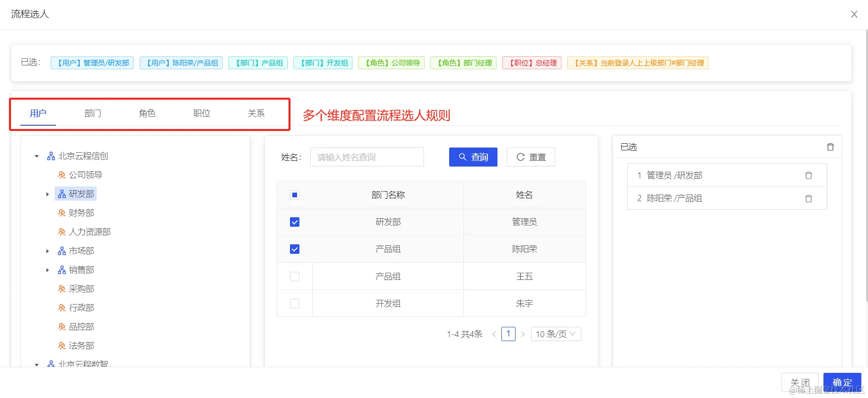Image resolution: width=868 pixels, height=398 pixels.
Task: Click the 重置 reset button
Action: 531,157
